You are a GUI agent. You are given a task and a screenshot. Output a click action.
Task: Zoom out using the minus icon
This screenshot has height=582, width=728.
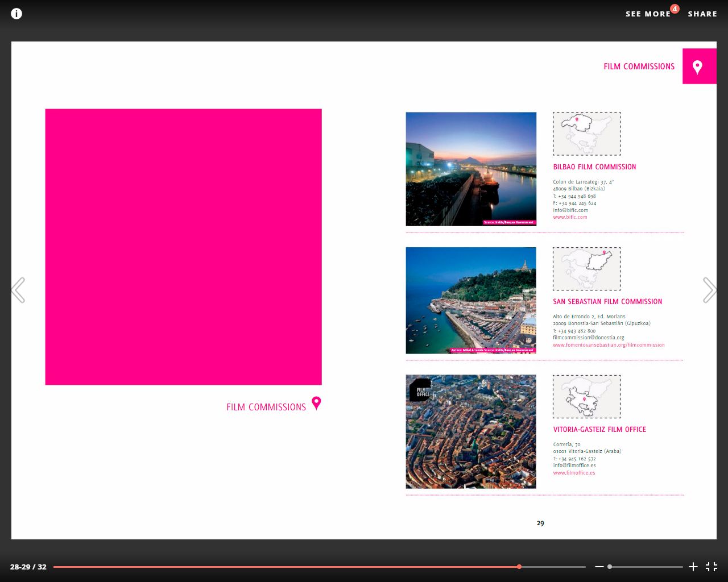(x=599, y=567)
